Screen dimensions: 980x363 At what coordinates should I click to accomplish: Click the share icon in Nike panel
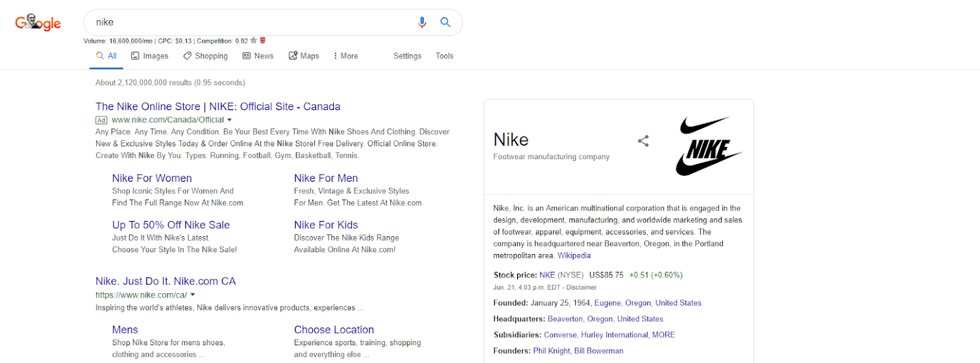(643, 141)
